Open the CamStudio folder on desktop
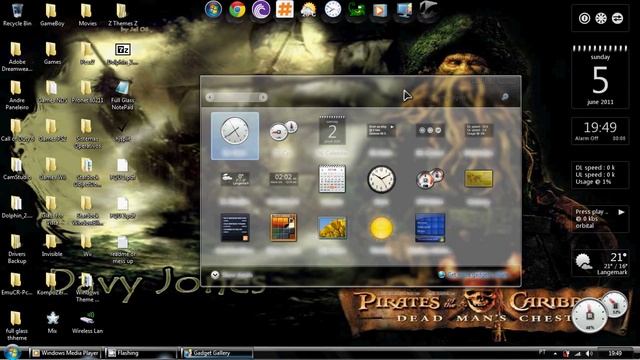640x360 pixels. (x=17, y=168)
